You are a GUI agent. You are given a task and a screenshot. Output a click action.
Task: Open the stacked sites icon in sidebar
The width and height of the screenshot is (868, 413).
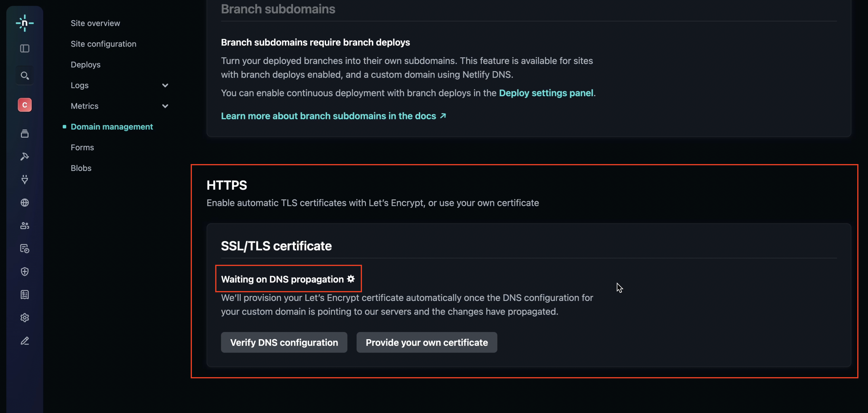[25, 133]
